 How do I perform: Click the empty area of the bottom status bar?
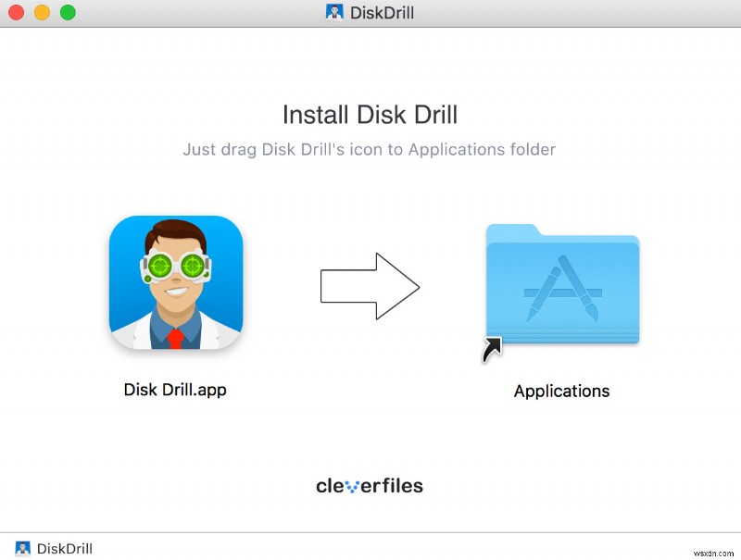370,548
